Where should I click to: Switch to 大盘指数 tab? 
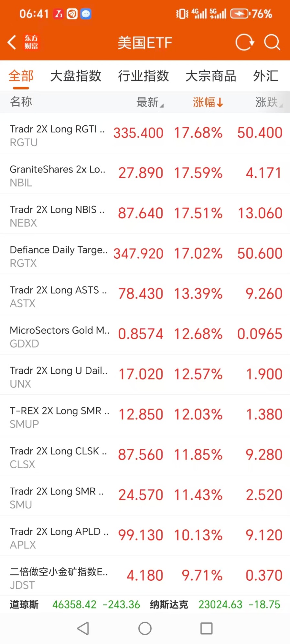click(x=76, y=76)
